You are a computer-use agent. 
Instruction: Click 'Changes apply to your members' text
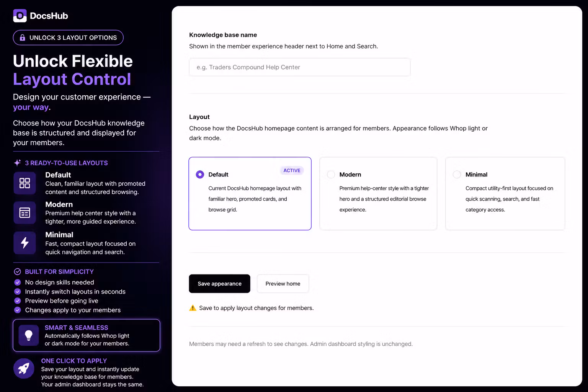tap(73, 310)
